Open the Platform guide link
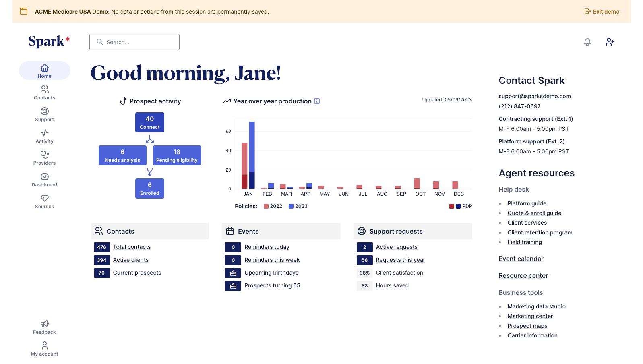643x364 pixels. pos(527,203)
